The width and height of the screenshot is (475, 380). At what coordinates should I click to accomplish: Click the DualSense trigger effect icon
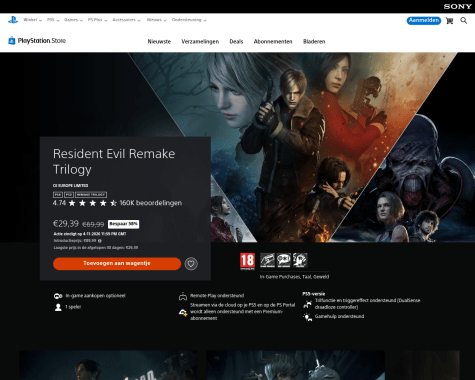(x=307, y=304)
